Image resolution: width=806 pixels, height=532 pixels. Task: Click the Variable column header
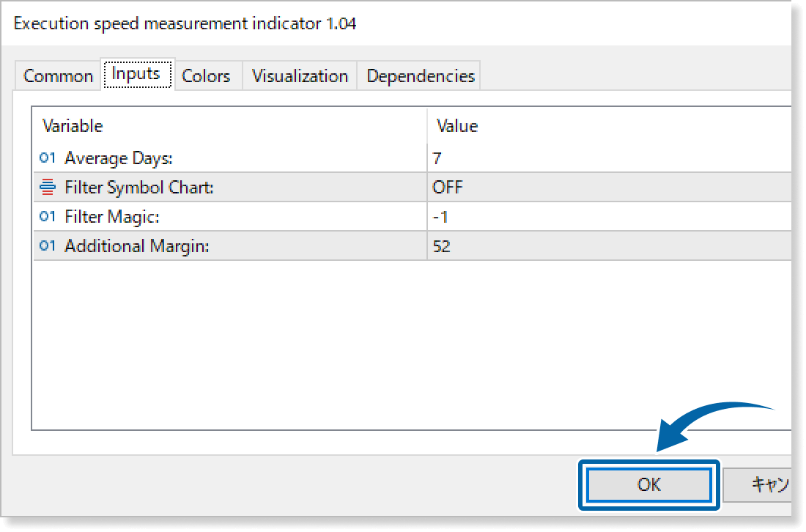coord(230,126)
